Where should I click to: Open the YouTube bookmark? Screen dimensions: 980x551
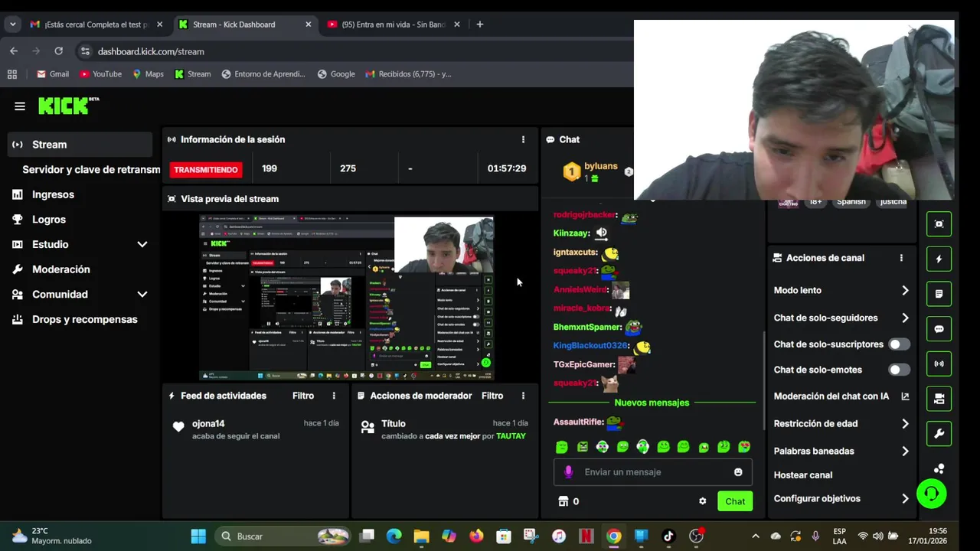(x=101, y=74)
